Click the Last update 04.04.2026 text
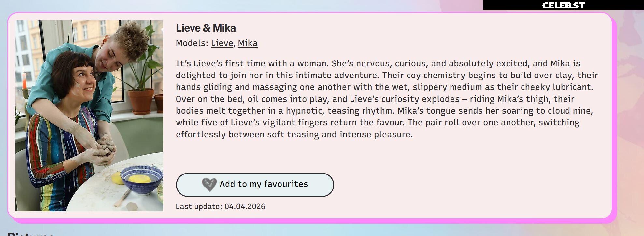644x236 pixels. pyautogui.click(x=221, y=206)
